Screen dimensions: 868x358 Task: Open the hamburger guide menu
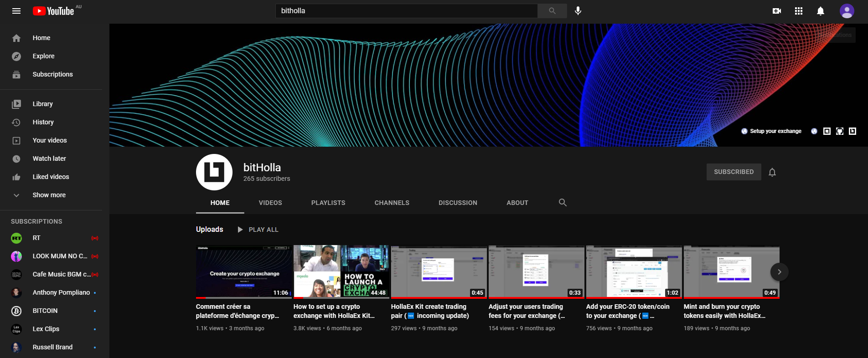pos(16,11)
